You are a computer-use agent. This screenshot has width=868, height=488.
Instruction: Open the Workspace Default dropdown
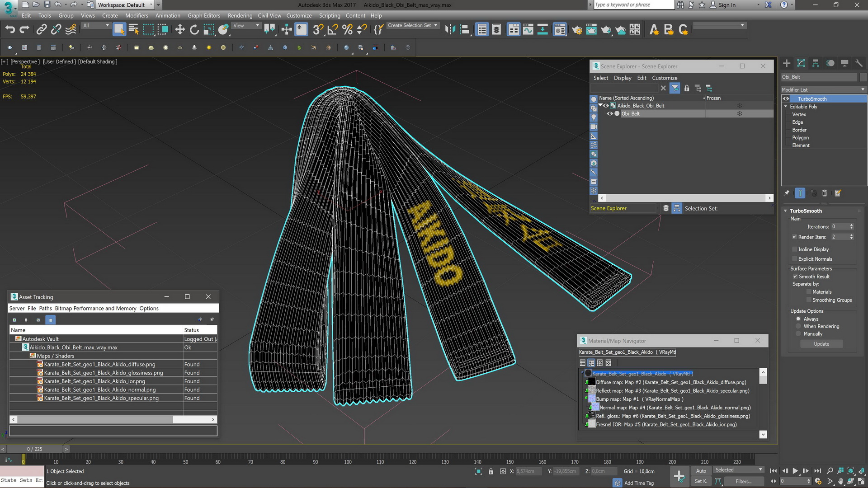(125, 5)
